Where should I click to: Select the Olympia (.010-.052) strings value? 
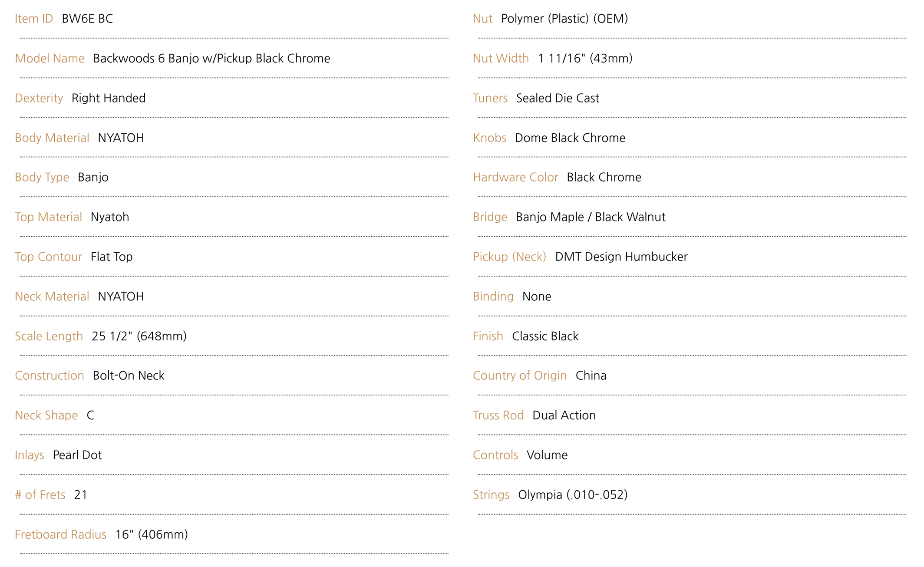pyautogui.click(x=573, y=494)
